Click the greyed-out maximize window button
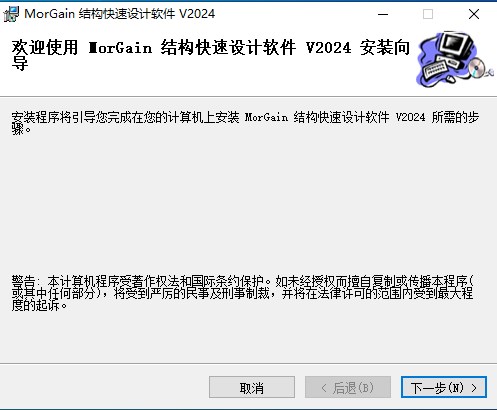This screenshot has height=410, width=497. pos(428,14)
